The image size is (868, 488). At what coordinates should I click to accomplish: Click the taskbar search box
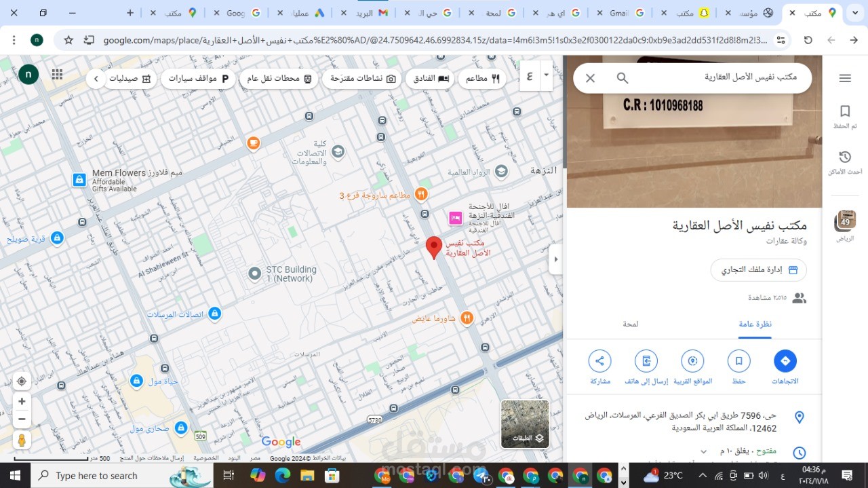122,476
